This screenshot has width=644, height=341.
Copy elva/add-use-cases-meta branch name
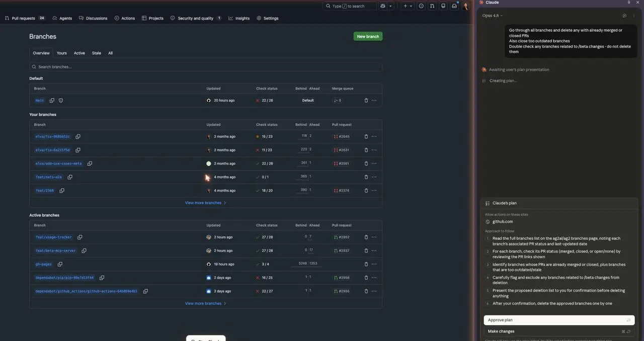click(x=90, y=163)
